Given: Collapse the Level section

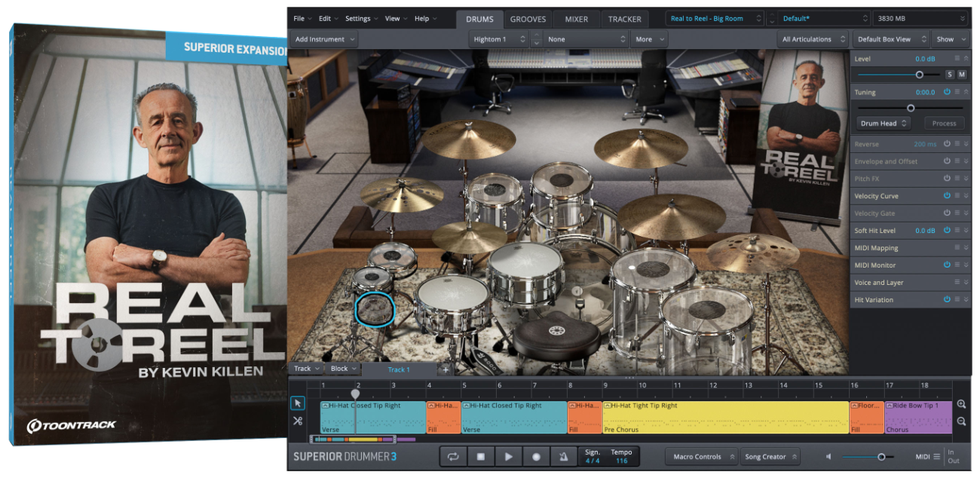Looking at the screenshot, I should tap(966, 58).
